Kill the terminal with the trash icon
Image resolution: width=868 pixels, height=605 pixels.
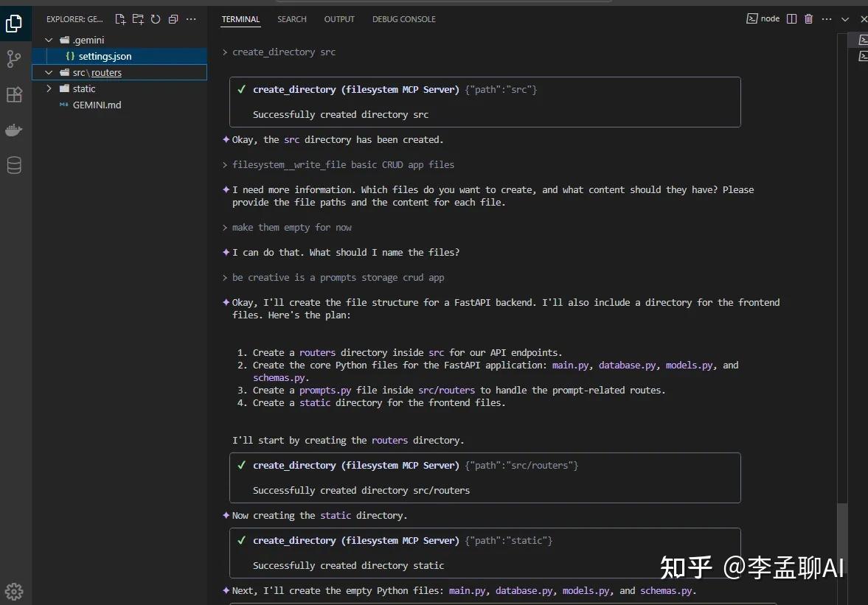click(808, 18)
